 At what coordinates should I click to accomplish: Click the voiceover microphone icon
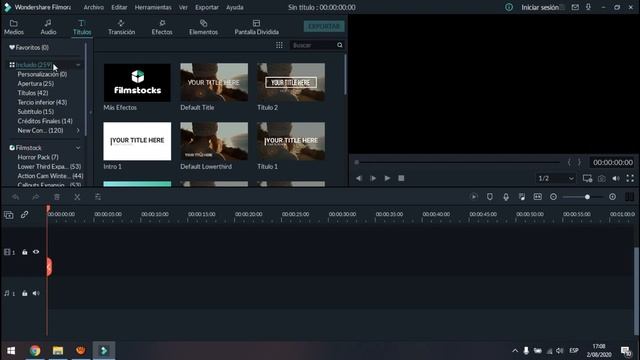tap(506, 197)
